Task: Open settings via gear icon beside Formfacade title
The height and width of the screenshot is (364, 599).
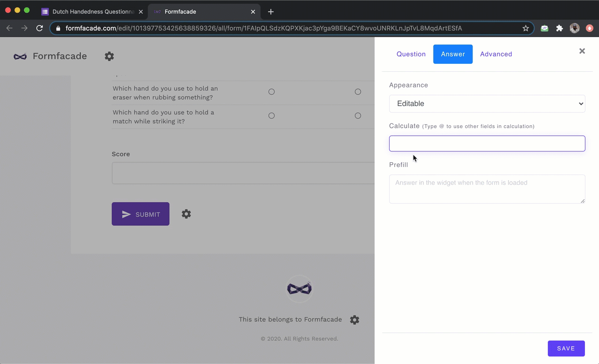Action: [109, 56]
